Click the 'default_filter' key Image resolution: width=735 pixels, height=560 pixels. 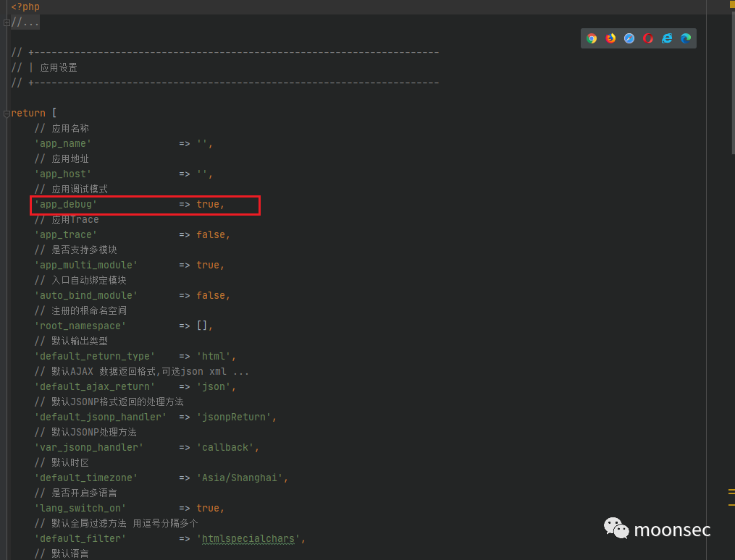coord(80,539)
